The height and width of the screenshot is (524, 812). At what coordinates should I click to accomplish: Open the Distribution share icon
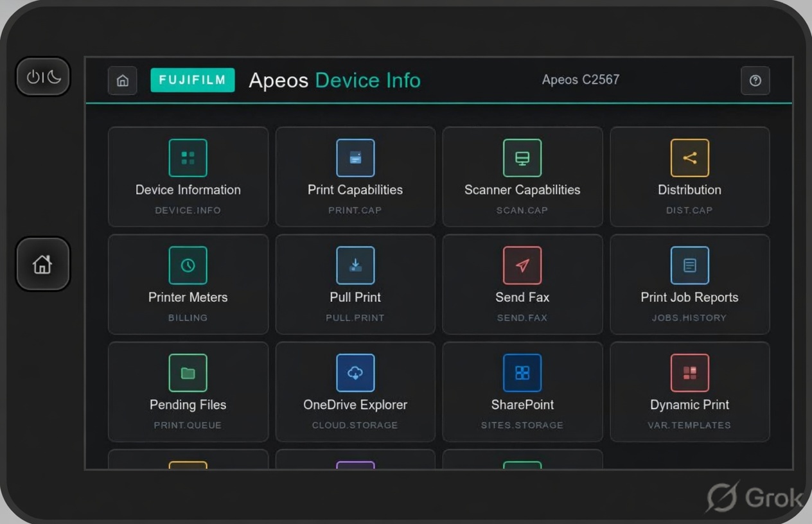point(690,158)
